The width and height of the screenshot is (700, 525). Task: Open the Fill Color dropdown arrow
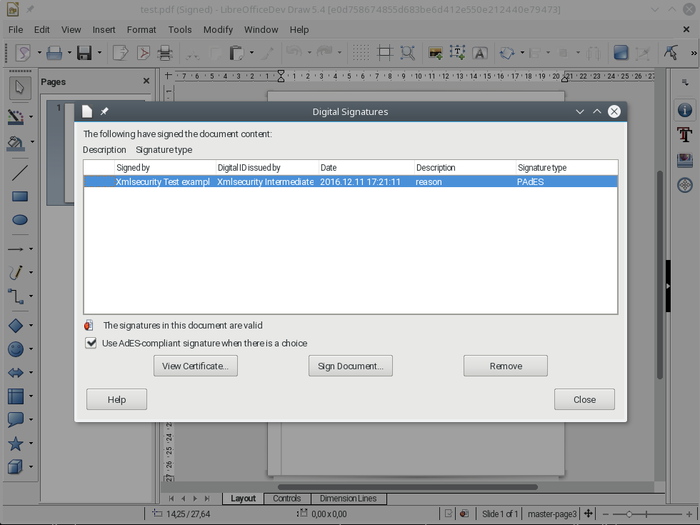32,142
